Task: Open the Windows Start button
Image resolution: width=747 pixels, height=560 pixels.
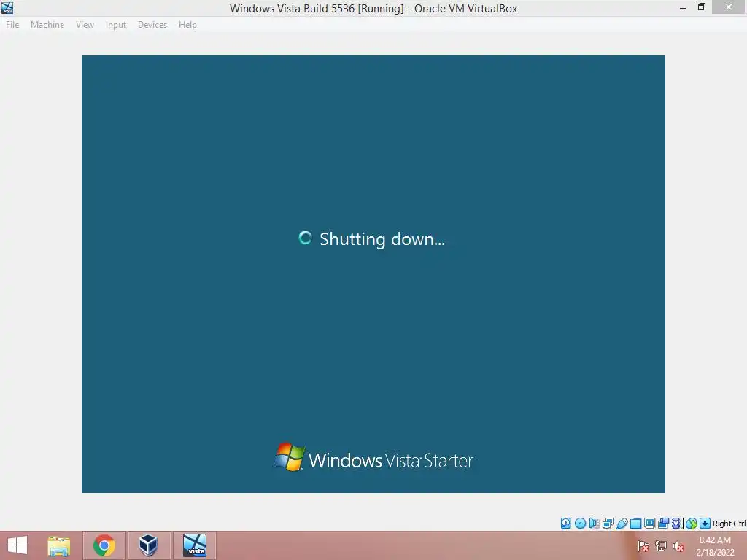Action: click(x=18, y=545)
